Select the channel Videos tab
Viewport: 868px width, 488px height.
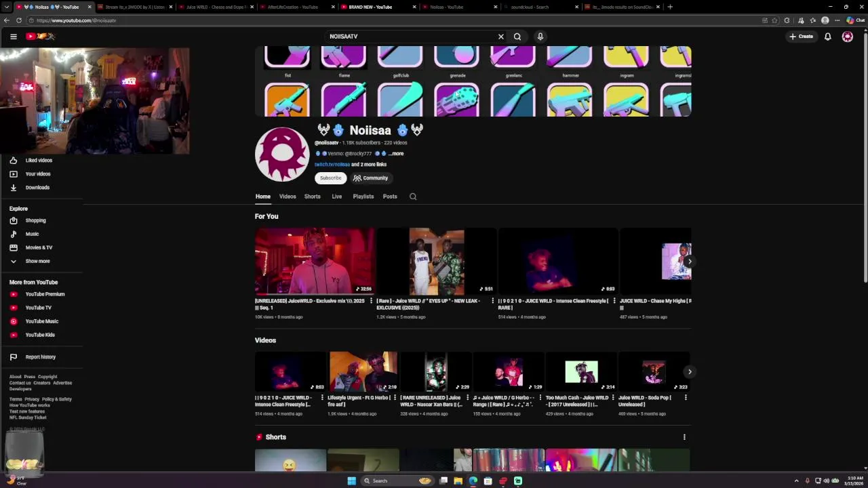click(288, 197)
